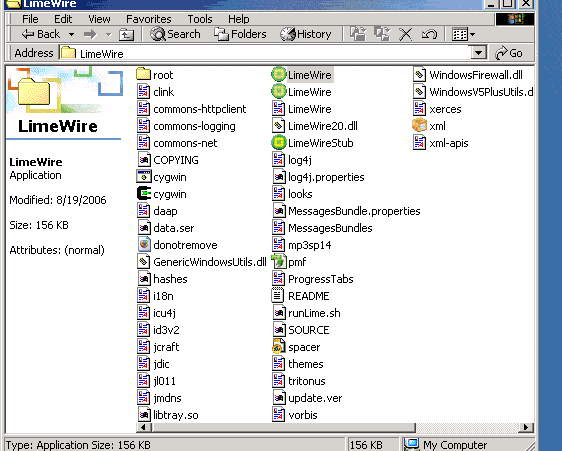Viewport: 562px width, 451px height.
Task: Open the Folders pane button
Action: [x=240, y=34]
